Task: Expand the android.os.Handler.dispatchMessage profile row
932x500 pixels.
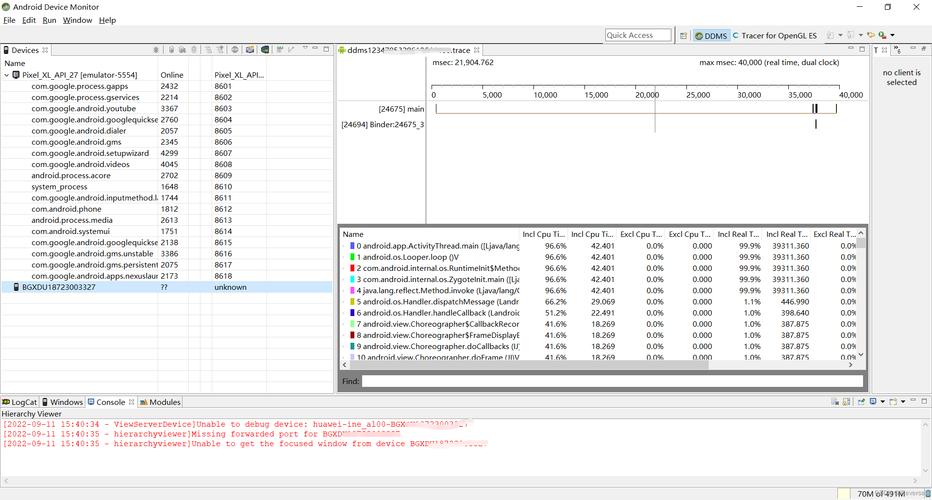Action: coord(344,302)
